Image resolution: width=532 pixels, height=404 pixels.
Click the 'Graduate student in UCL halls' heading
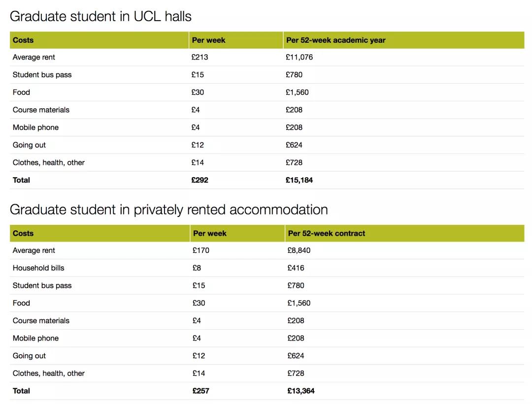100,16
